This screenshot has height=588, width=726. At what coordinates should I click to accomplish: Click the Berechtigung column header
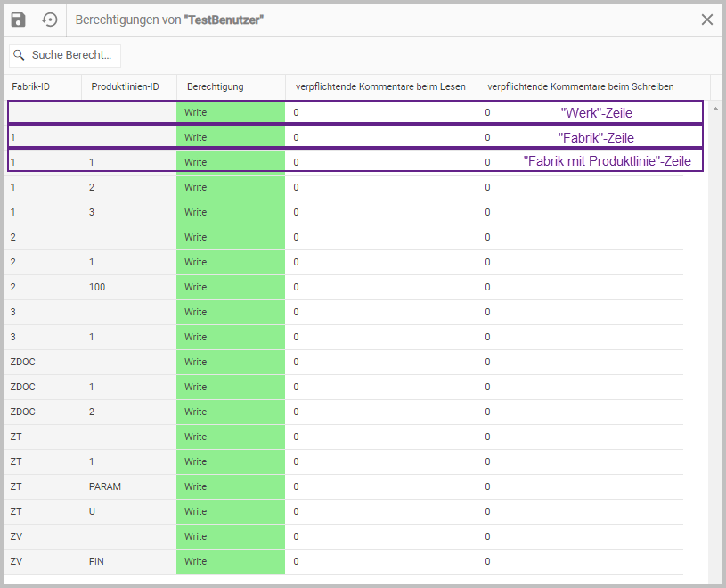pos(215,86)
